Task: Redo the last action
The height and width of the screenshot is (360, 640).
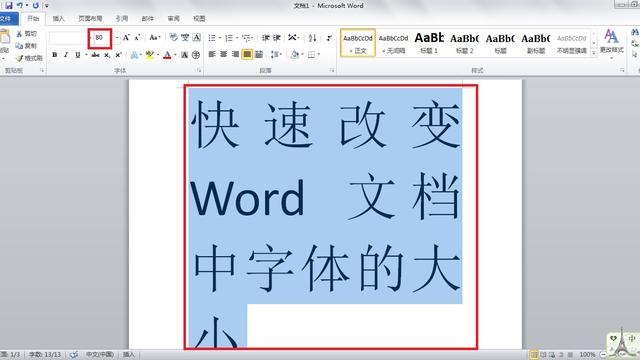Action: pyautogui.click(x=36, y=5)
